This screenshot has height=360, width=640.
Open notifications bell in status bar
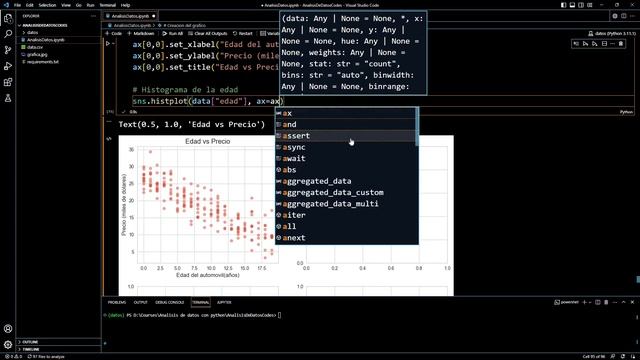tap(633, 357)
